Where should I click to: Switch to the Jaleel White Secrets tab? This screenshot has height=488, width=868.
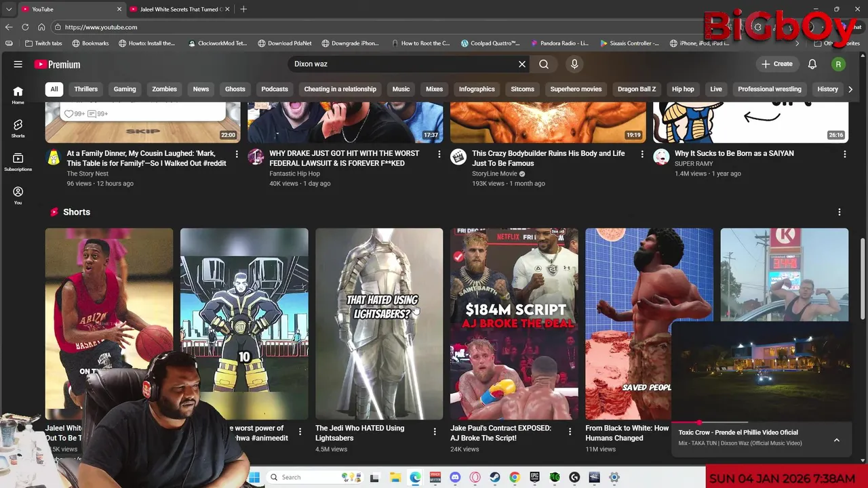180,9
